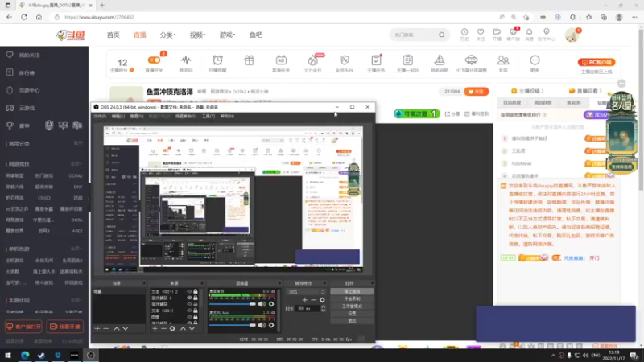Click 全部 beside 网游竞技 in sidebar

pyautogui.click(x=76, y=164)
